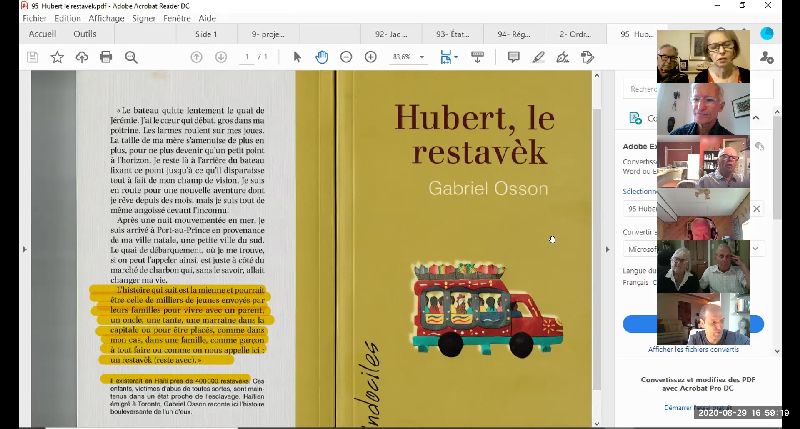Expand the left navigation pane arrow
800x429 pixels.
coord(24,249)
